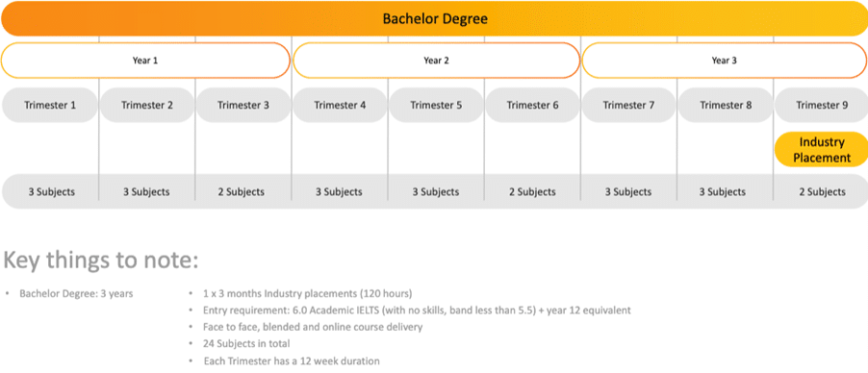Click the 'Bachelor Degree: 3 years' bullet
This screenshot has width=868, height=373.
76,293
